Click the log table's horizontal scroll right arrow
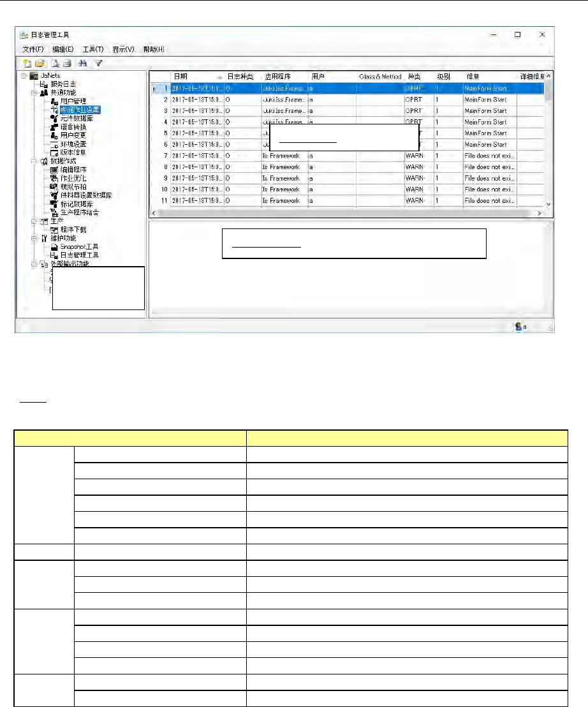Screen dimensions: 588x707 [x=540, y=213]
